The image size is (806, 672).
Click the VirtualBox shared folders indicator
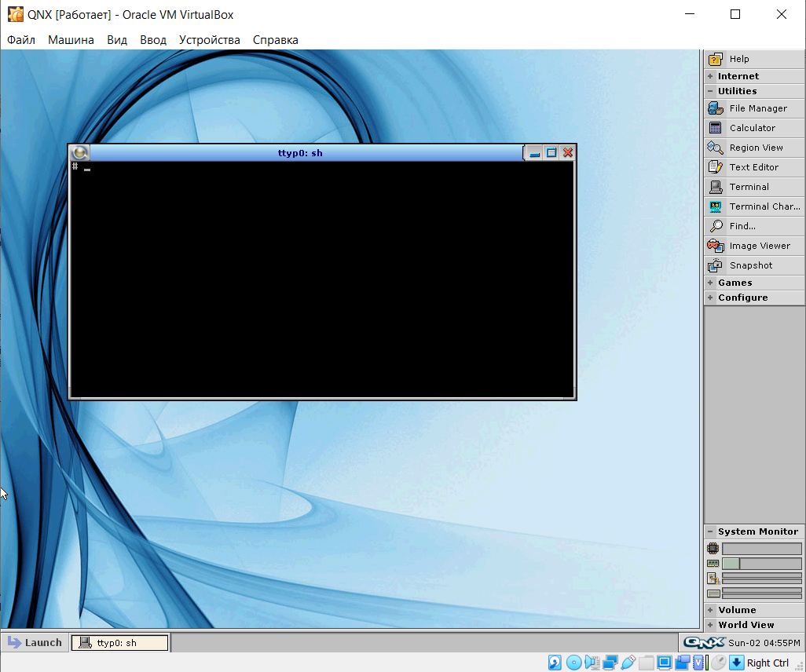(647, 663)
